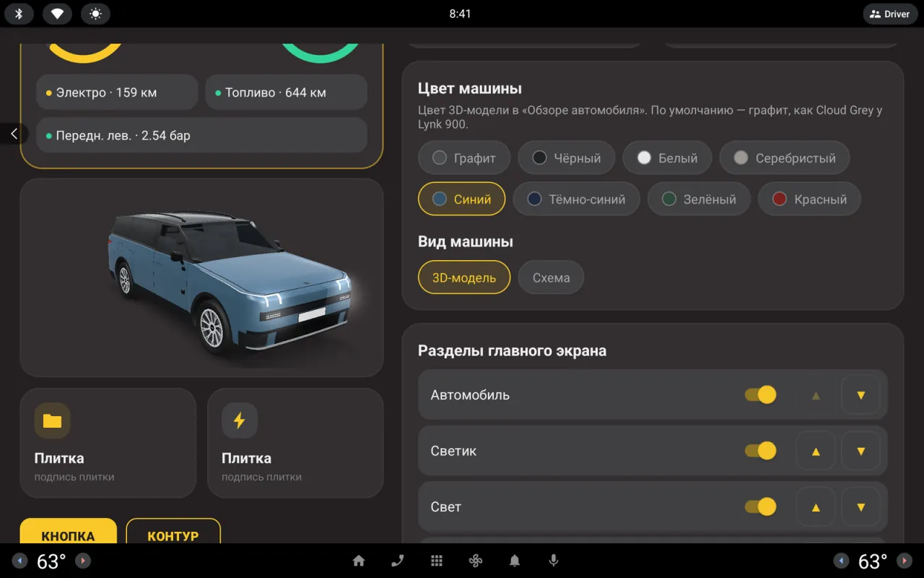Screen dimensions: 924x578
Task: Collapse side panel with left chevron
Action: coord(14,134)
